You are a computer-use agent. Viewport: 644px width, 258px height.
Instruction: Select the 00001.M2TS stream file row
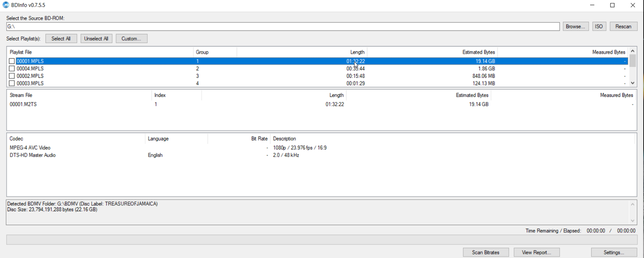(321, 105)
